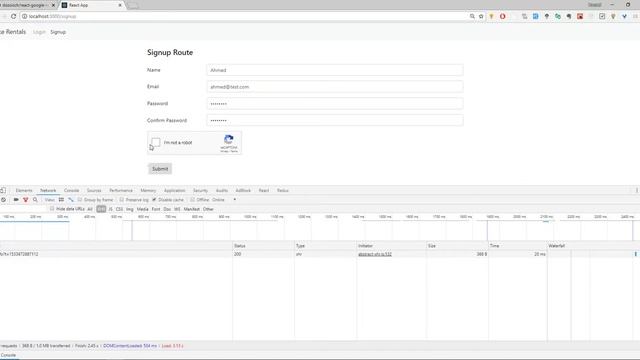Open the abstract-xhr.js initiator link
The width and height of the screenshot is (640, 360).
[375, 254]
